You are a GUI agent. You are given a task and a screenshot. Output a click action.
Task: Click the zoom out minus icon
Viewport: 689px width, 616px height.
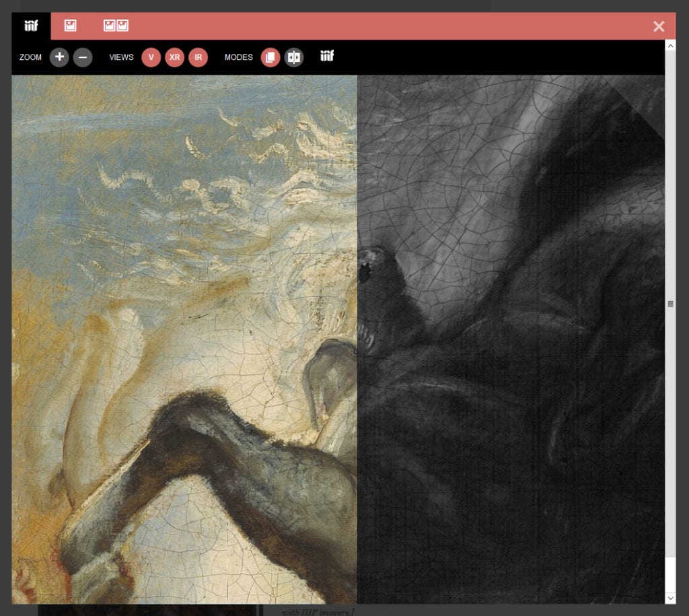coord(83,57)
